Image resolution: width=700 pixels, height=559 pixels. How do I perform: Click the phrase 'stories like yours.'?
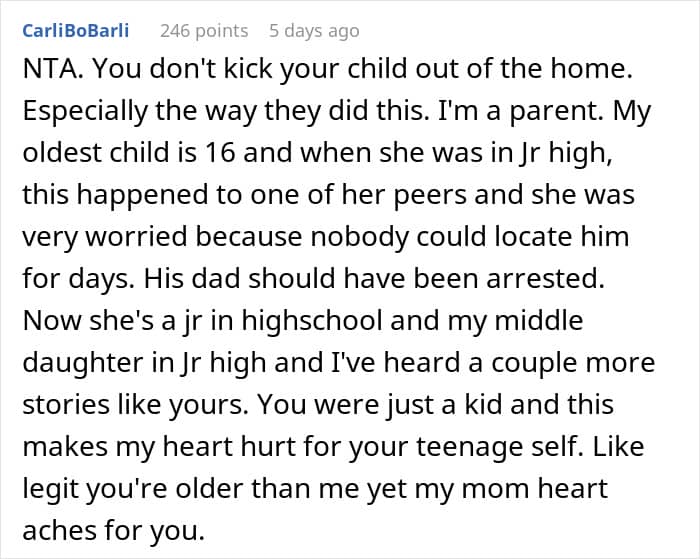134,404
